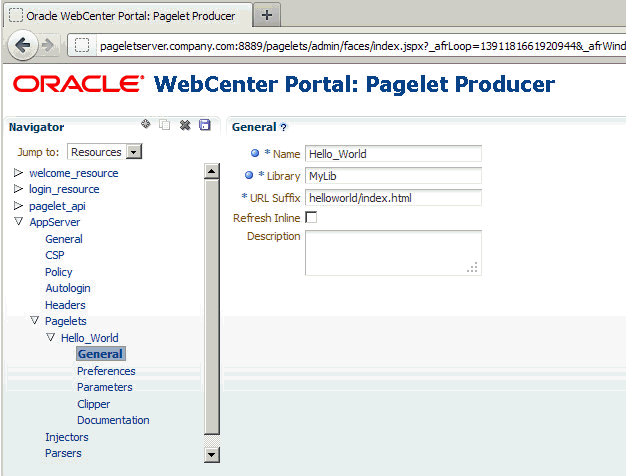Click the blue info dot beside Name
Image resolution: width=626 pixels, height=476 pixels.
255,153
